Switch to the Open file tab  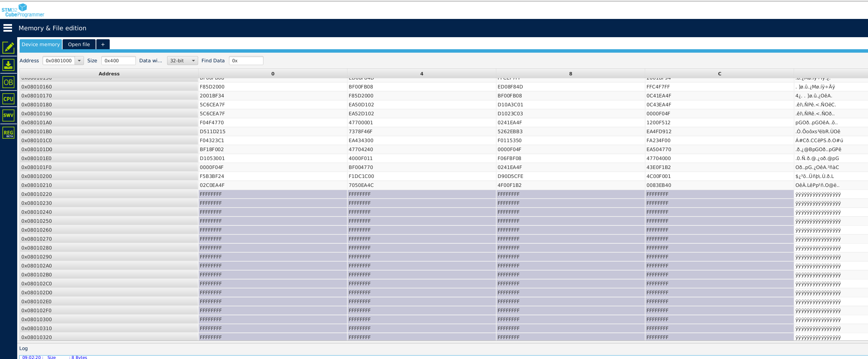coord(79,44)
